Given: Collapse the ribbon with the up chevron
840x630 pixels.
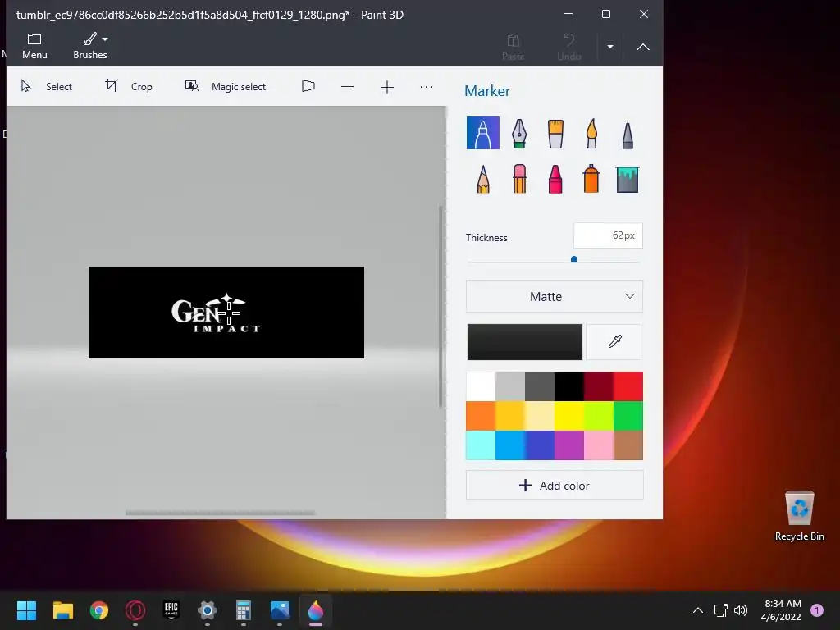Looking at the screenshot, I should [643, 47].
